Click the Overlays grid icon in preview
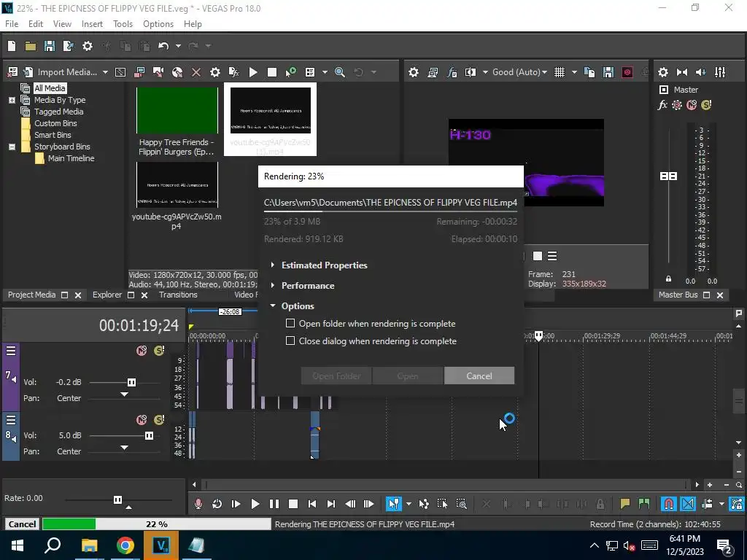Screen dimensions: 747x560 (x=560, y=72)
